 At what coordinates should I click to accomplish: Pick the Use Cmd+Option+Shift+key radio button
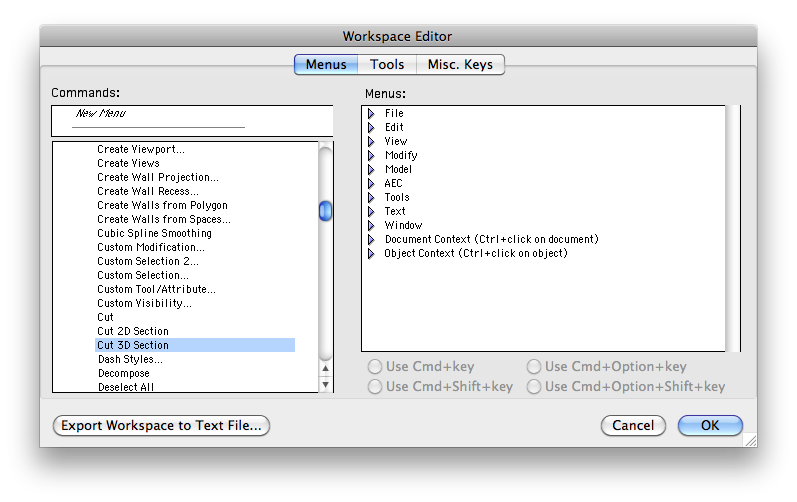tap(534, 386)
